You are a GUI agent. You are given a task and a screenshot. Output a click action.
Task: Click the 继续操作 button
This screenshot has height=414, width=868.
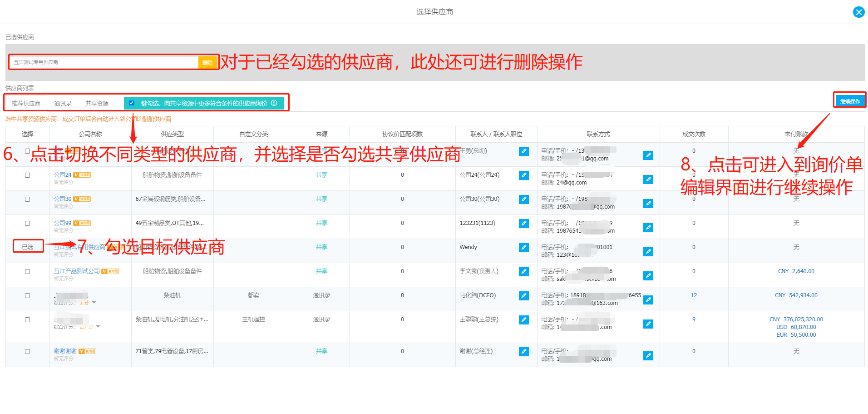point(850,101)
